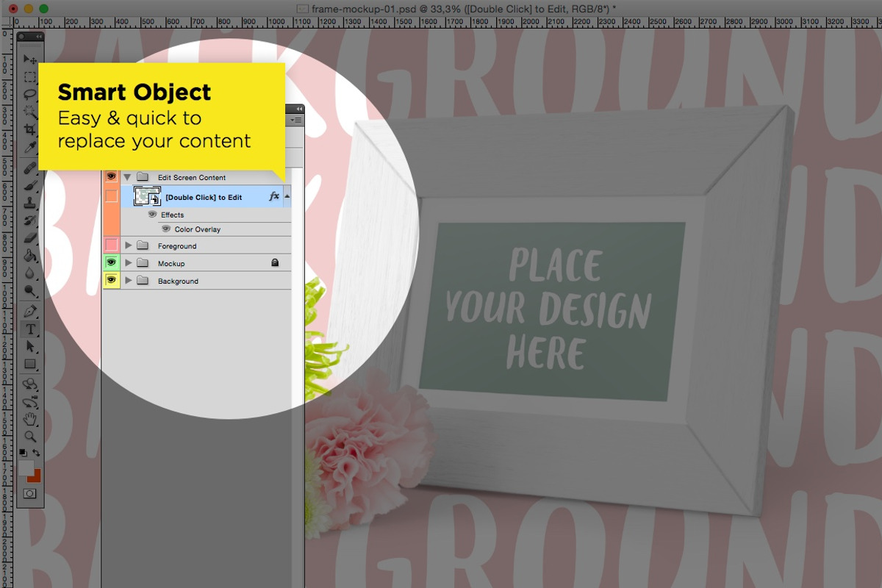
Task: Toggle the Color Overlay effect visibility
Action: (x=166, y=229)
